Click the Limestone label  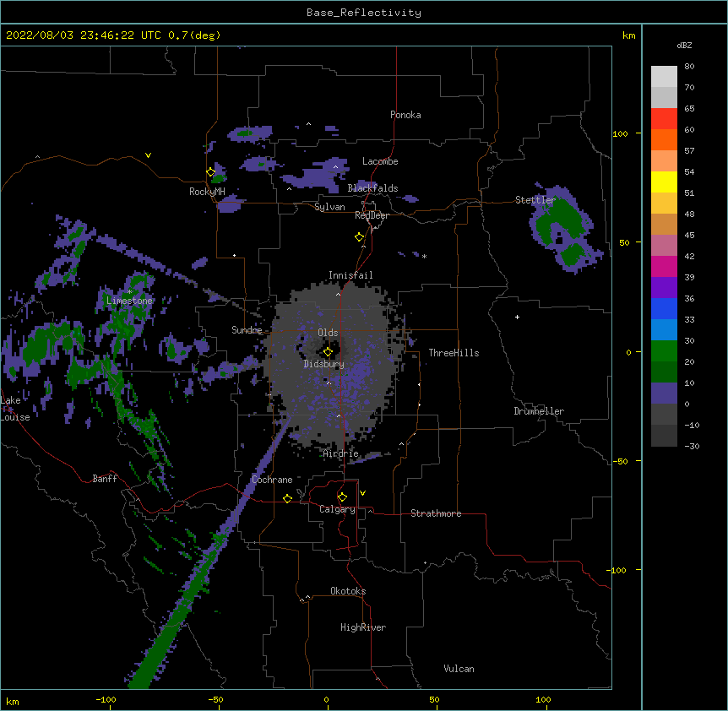[129, 301]
